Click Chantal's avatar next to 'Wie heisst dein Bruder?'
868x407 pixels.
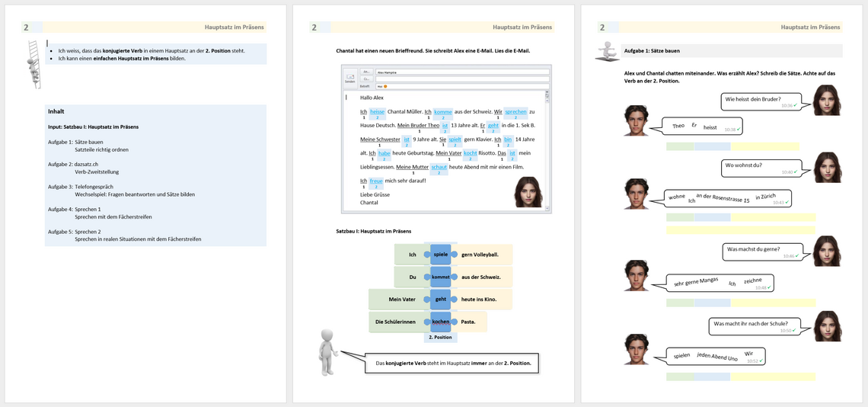tap(827, 100)
